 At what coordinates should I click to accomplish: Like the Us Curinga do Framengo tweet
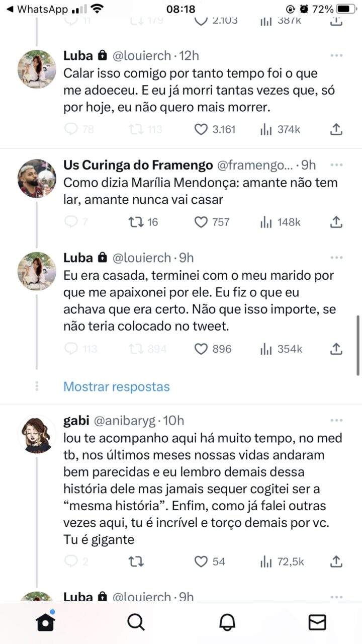(x=201, y=222)
